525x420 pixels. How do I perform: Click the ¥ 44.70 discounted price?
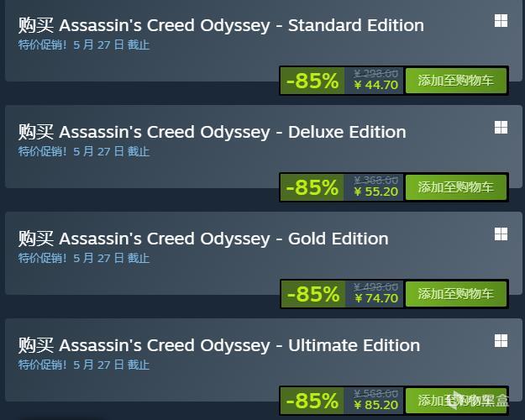pos(376,86)
